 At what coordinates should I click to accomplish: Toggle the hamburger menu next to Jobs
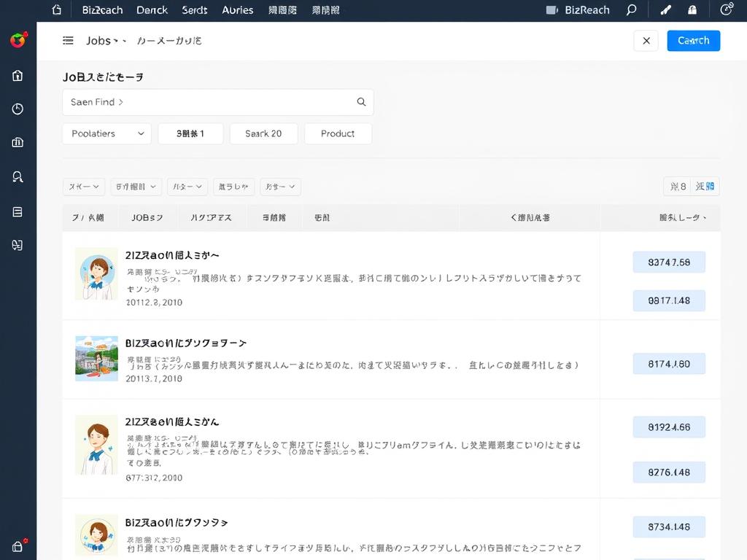click(68, 41)
